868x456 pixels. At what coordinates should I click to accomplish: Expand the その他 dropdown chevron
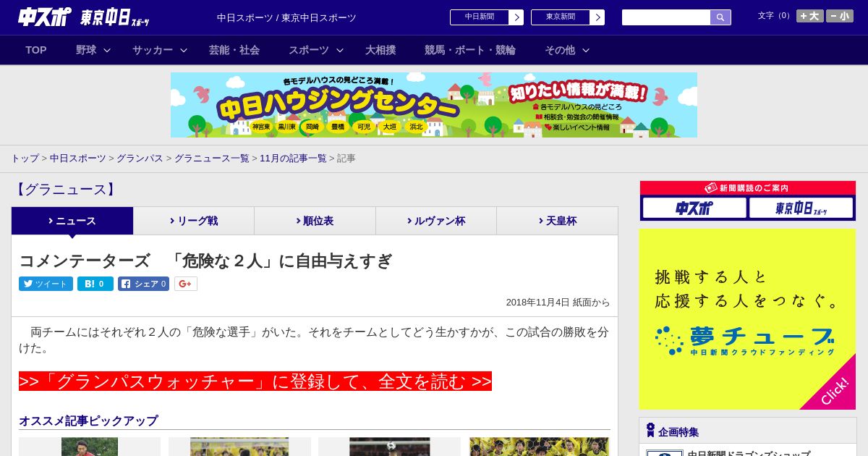[586, 50]
